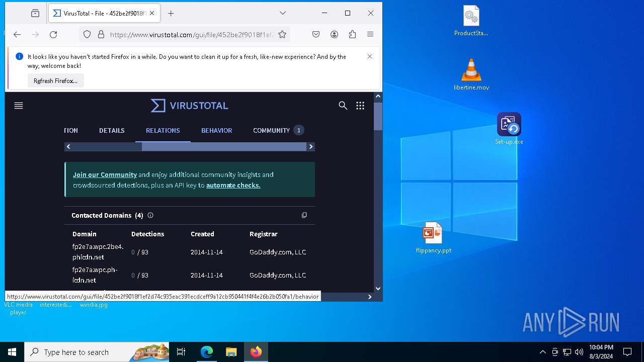Switch to the COMMUNITY tab
The width and height of the screenshot is (644, 362).
tap(278, 131)
